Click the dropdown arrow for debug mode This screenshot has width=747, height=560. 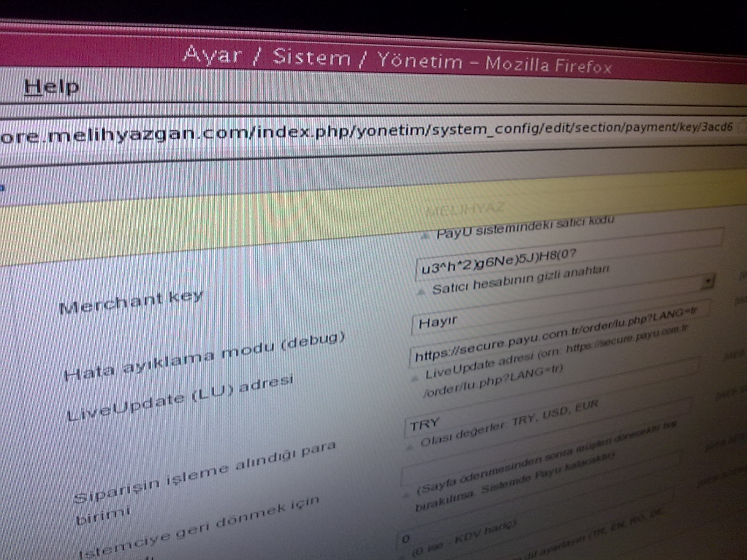point(709,281)
